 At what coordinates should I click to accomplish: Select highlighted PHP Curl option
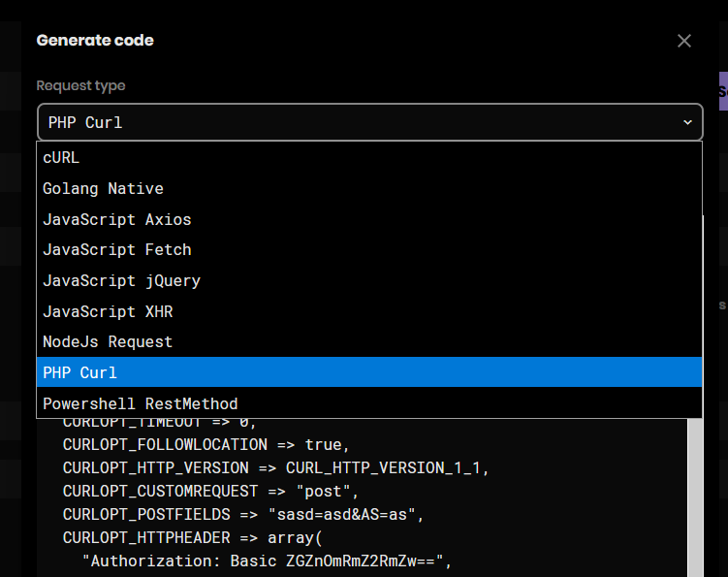pos(369,372)
